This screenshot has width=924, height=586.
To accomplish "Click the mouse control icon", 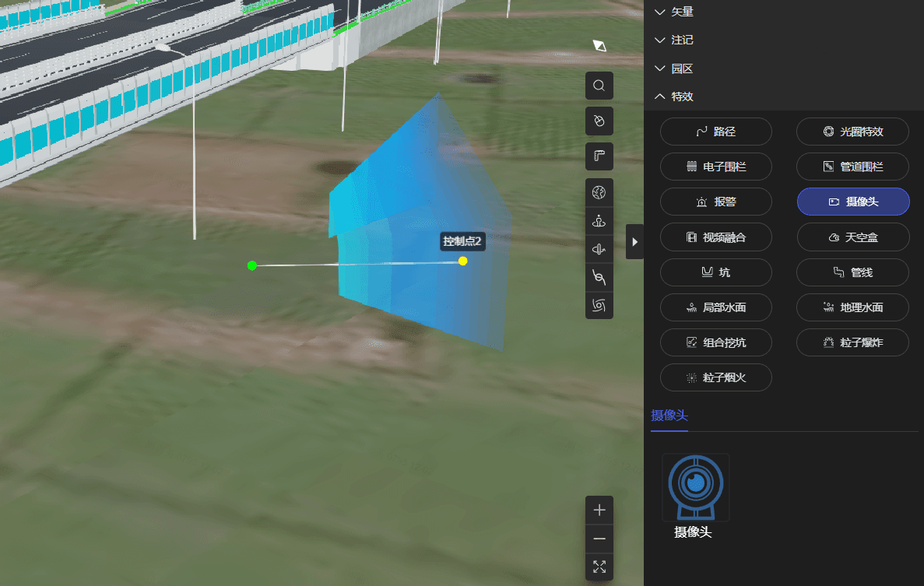I will (599, 121).
